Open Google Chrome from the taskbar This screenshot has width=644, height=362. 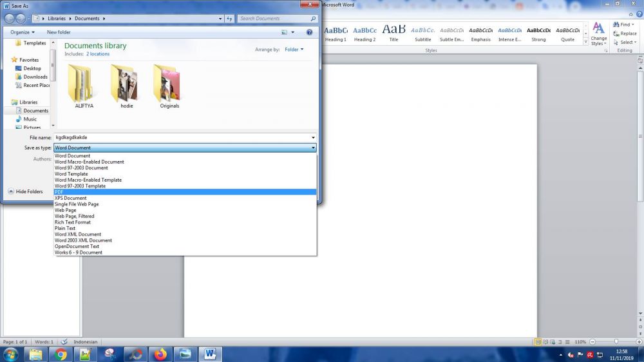point(61,354)
